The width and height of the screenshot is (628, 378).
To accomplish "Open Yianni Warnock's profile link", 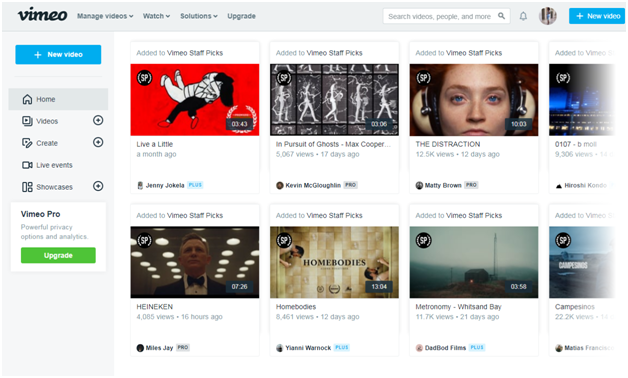I will tap(308, 348).
